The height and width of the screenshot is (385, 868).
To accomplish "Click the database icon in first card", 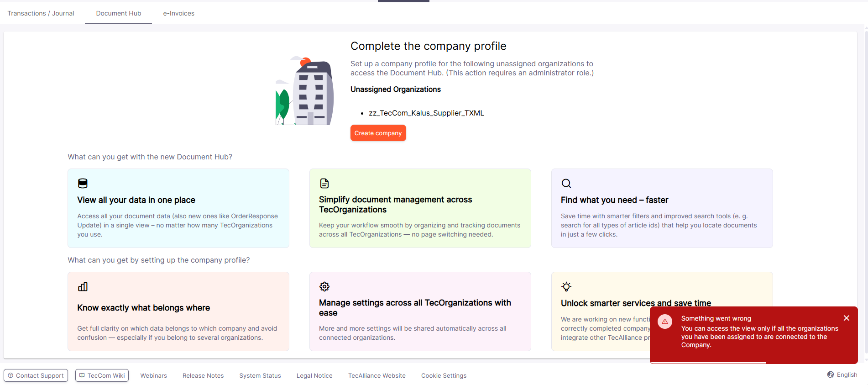I will (x=83, y=183).
